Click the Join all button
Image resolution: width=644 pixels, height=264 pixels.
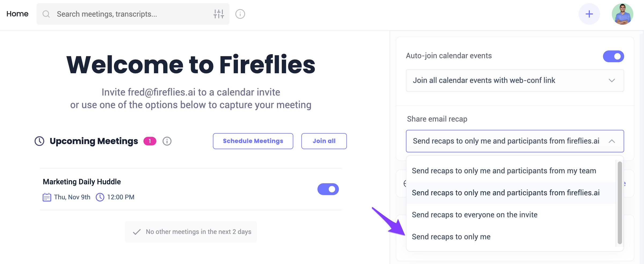(x=324, y=141)
